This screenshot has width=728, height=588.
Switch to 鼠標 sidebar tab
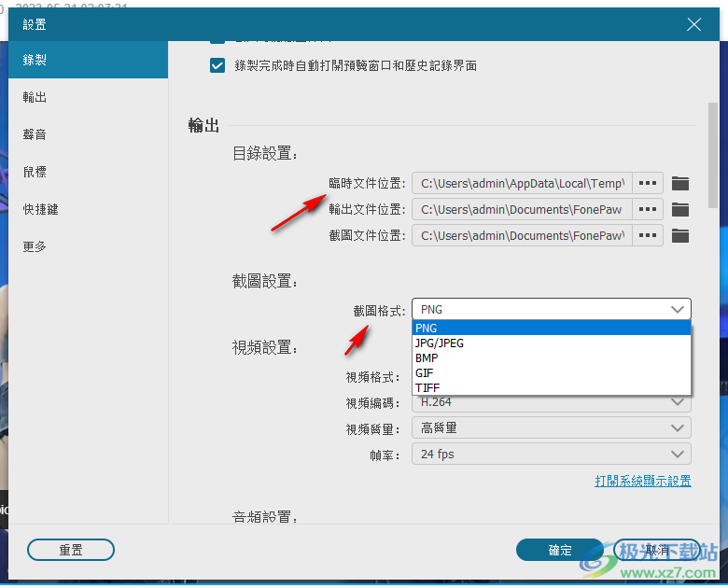(89, 172)
